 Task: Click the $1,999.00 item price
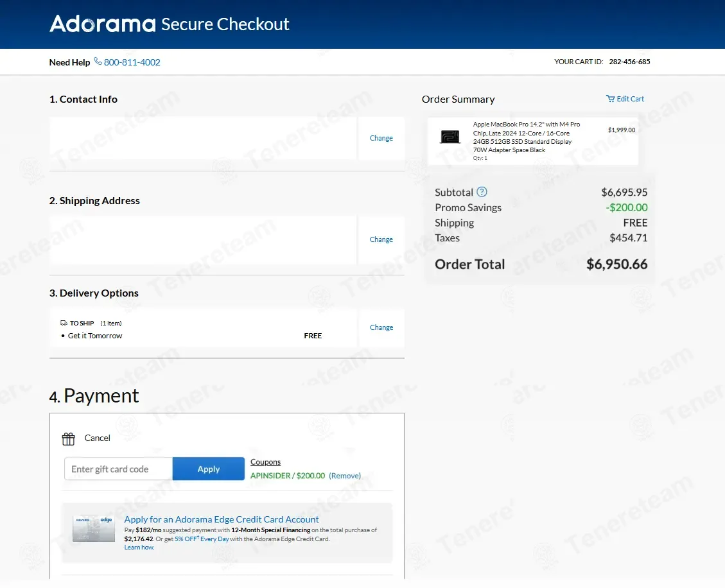point(622,130)
